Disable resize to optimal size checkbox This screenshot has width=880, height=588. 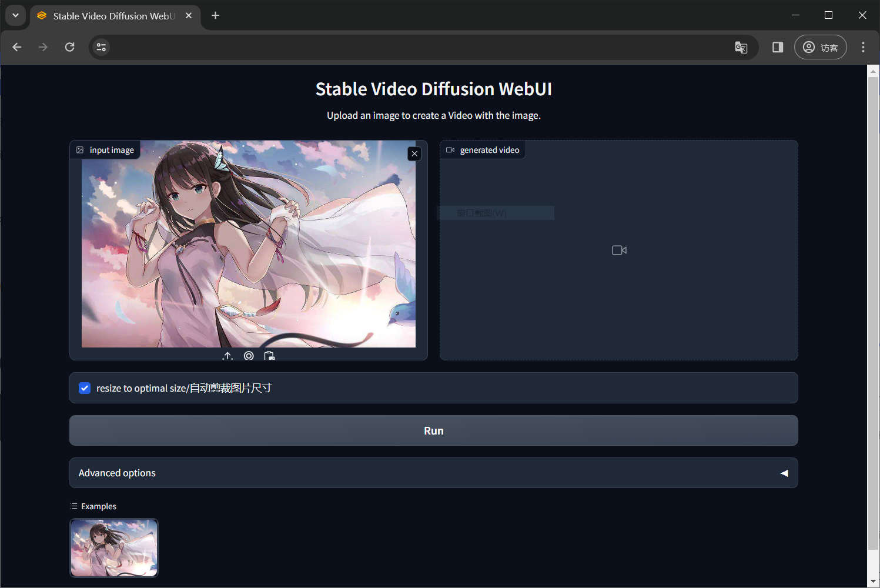pyautogui.click(x=85, y=388)
